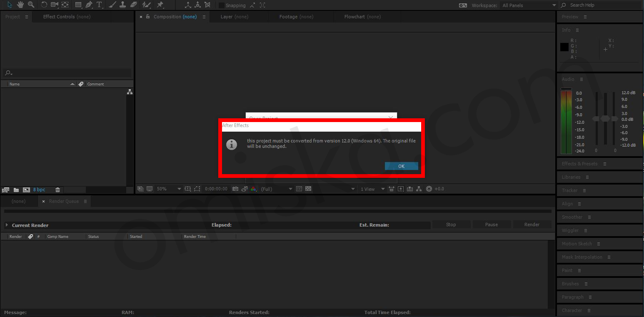The image size is (644, 317).
Task: Select the Zoom magnifier tool
Action: [x=31, y=5]
